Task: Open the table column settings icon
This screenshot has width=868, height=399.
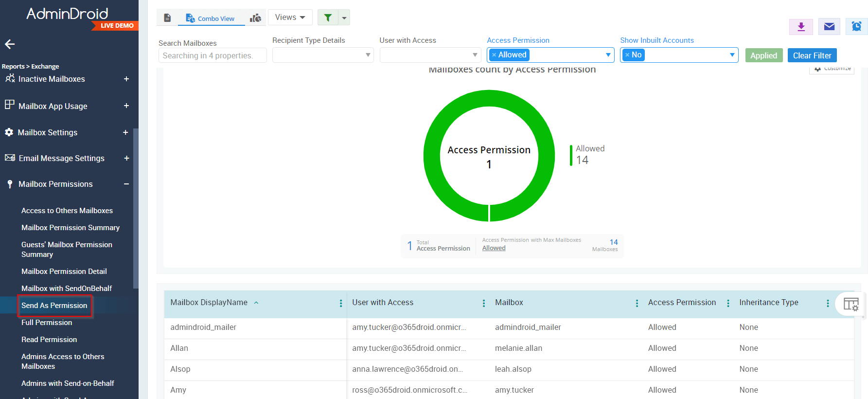Action: (x=850, y=304)
